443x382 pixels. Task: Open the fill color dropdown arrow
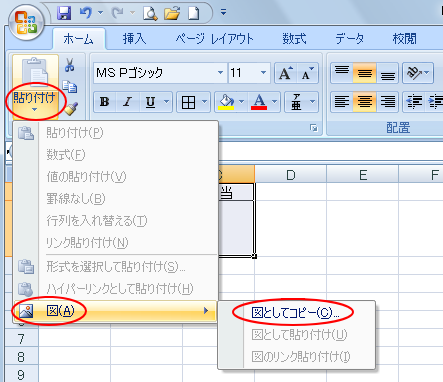pos(242,102)
